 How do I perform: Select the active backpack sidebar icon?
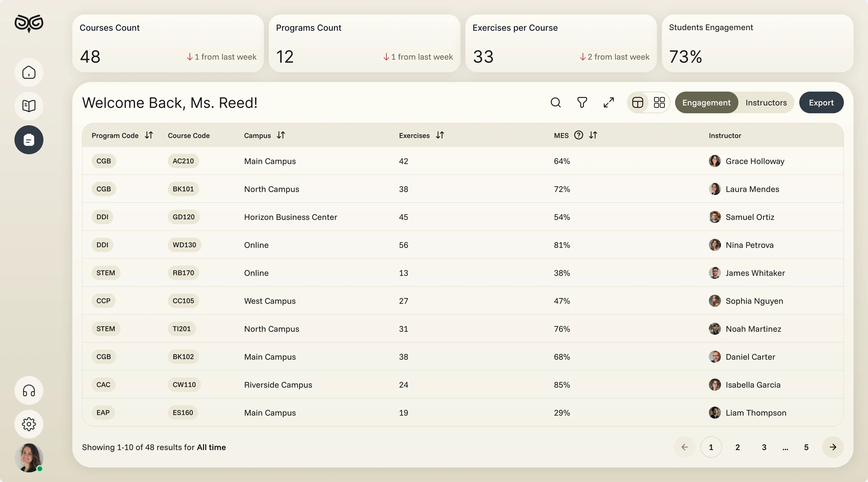[x=29, y=140]
